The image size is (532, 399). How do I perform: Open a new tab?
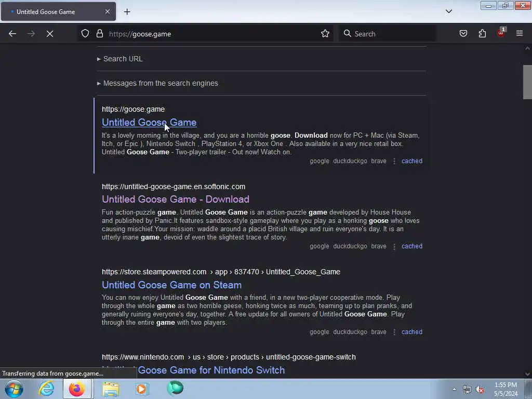coord(127,12)
